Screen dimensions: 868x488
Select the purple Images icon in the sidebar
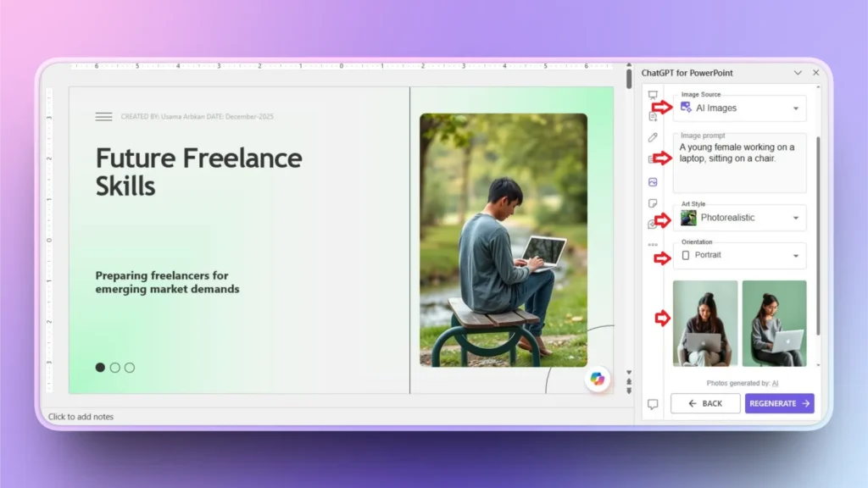[x=653, y=182]
